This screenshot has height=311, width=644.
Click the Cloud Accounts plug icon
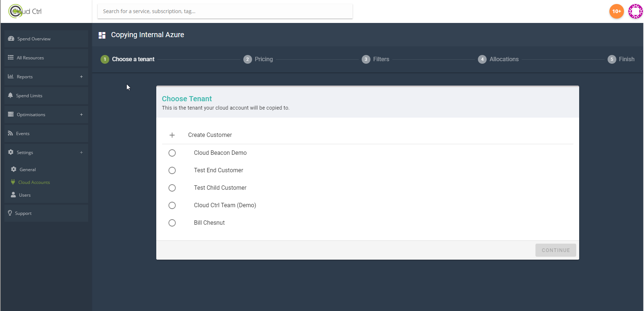tap(13, 182)
